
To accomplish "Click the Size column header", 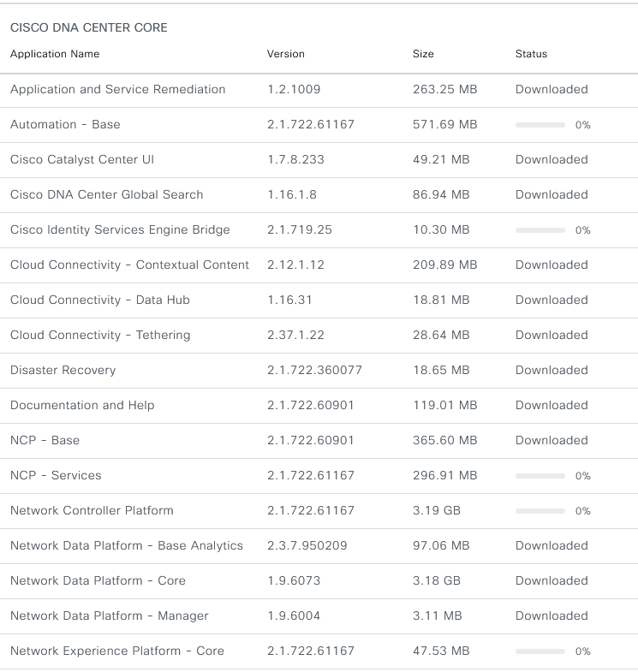I will [423, 54].
